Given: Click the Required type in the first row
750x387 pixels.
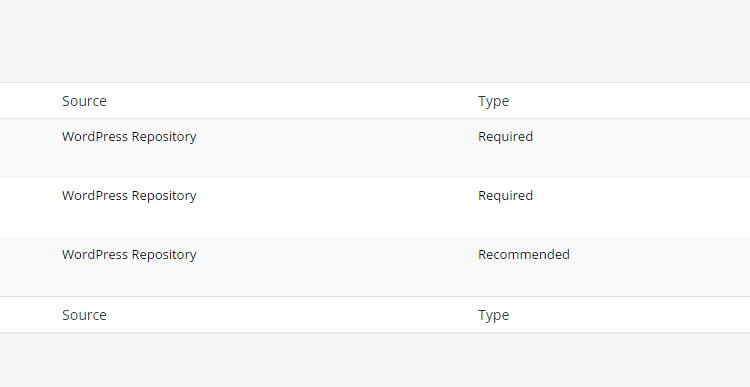Looking at the screenshot, I should pos(506,137).
